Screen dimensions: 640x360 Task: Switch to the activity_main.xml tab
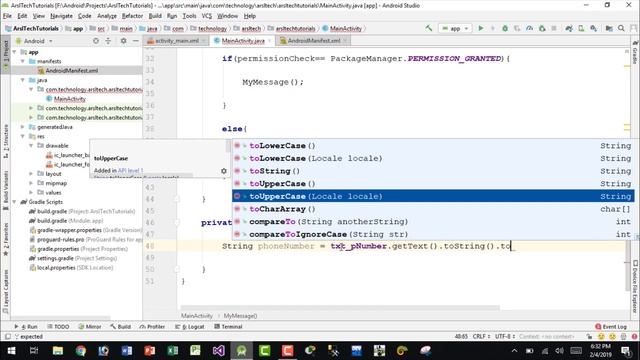pyautogui.click(x=176, y=41)
